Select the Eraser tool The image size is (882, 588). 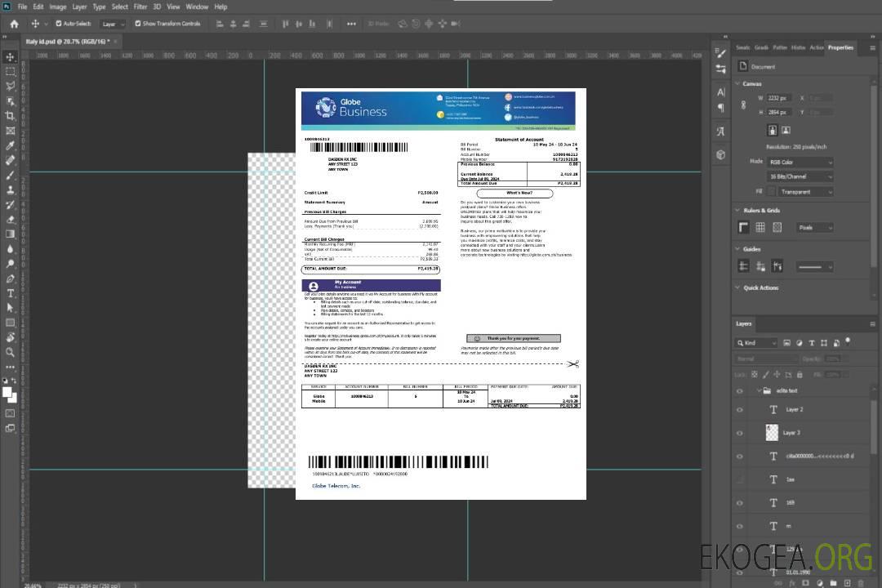point(10,220)
